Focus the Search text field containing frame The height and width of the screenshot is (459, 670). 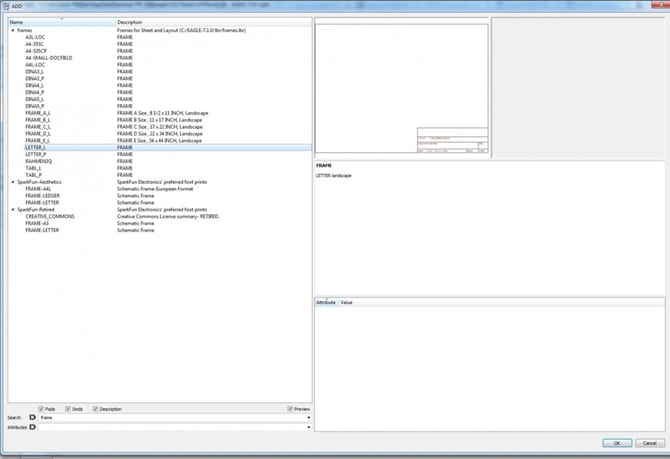pyautogui.click(x=172, y=418)
